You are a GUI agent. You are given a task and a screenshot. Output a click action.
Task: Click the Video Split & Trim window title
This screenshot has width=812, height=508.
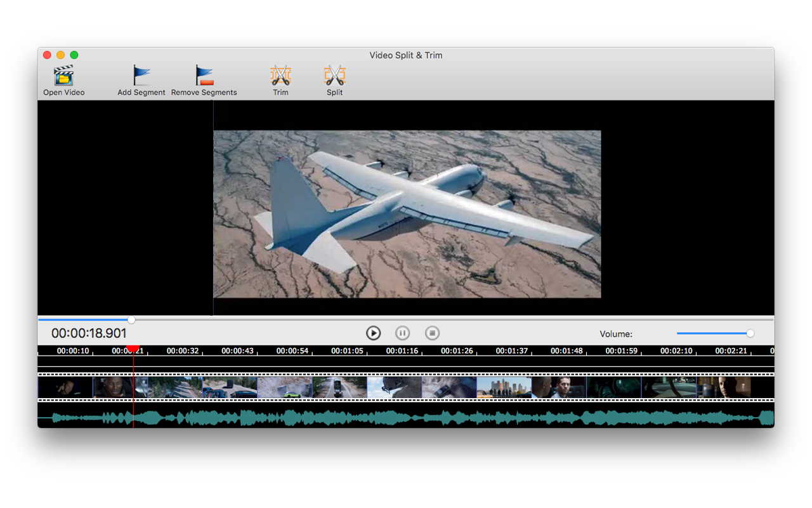tap(406, 55)
